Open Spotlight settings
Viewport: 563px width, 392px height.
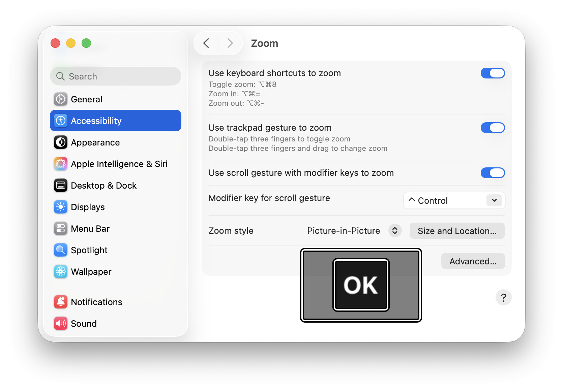tap(116, 250)
